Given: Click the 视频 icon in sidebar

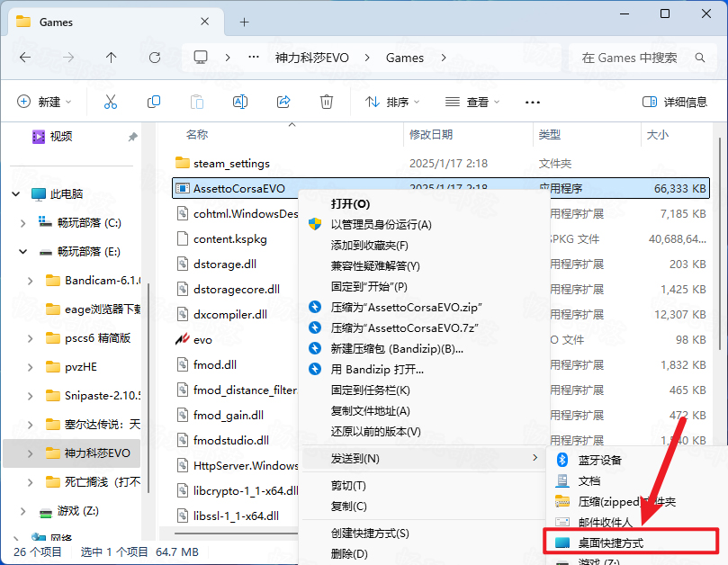Looking at the screenshot, I should pos(39,137).
